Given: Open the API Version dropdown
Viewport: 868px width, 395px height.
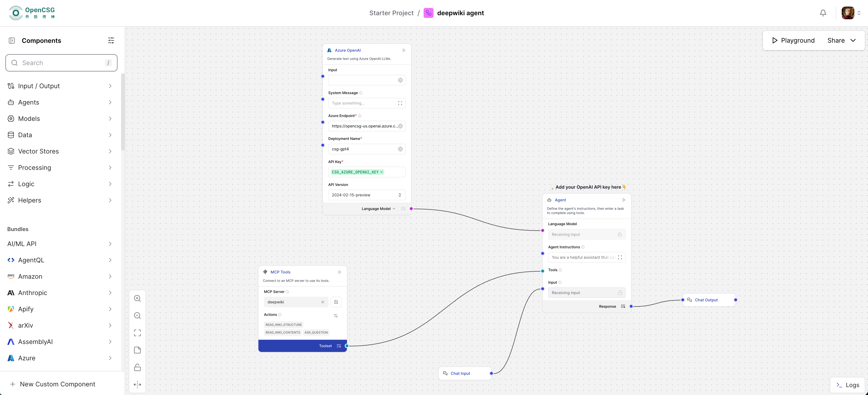Looking at the screenshot, I should click(367, 195).
